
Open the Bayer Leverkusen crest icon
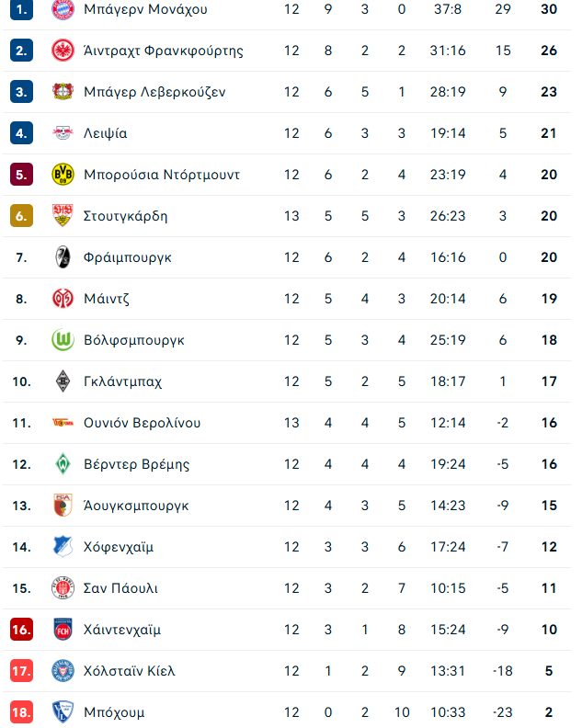[x=63, y=92]
